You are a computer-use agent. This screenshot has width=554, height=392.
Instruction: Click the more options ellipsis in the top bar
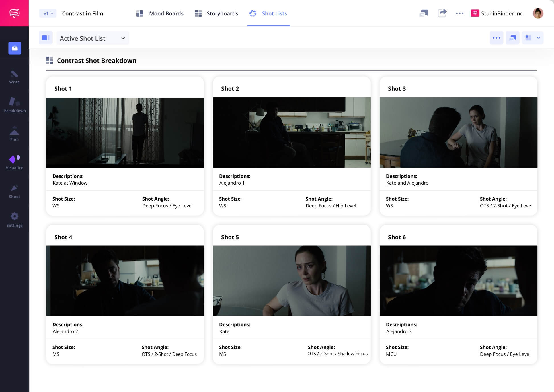coord(459,13)
